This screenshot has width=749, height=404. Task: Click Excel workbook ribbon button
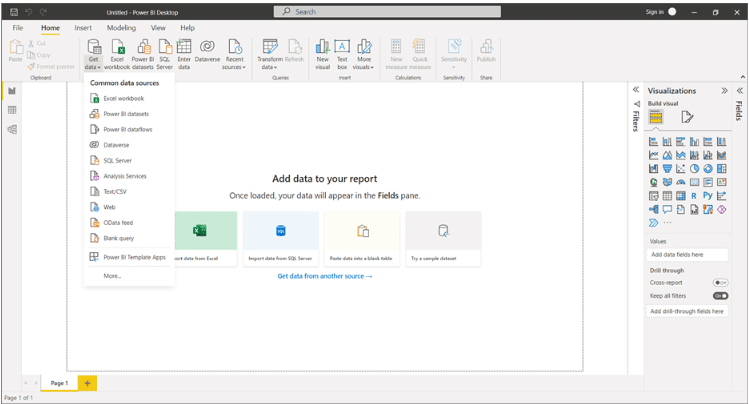(117, 54)
